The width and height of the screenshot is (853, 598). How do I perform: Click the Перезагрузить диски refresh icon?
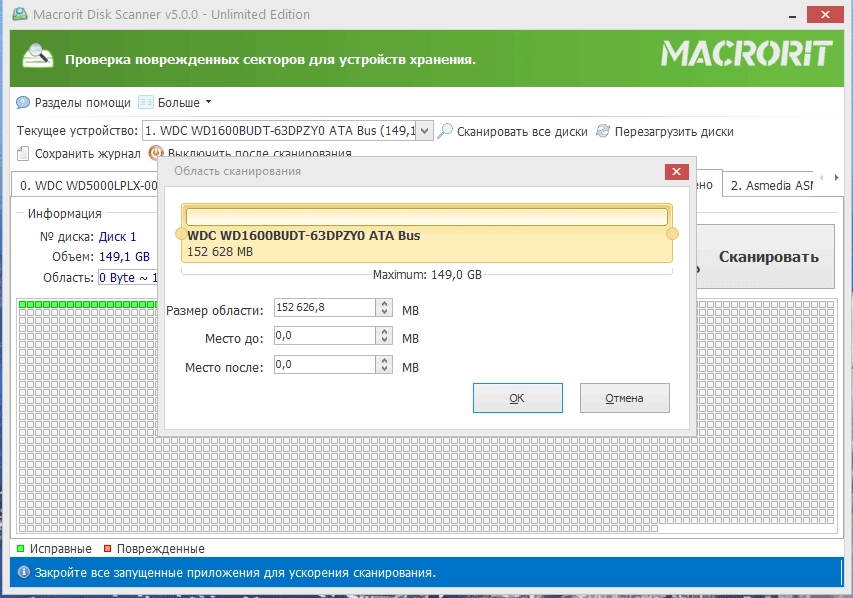tap(603, 131)
